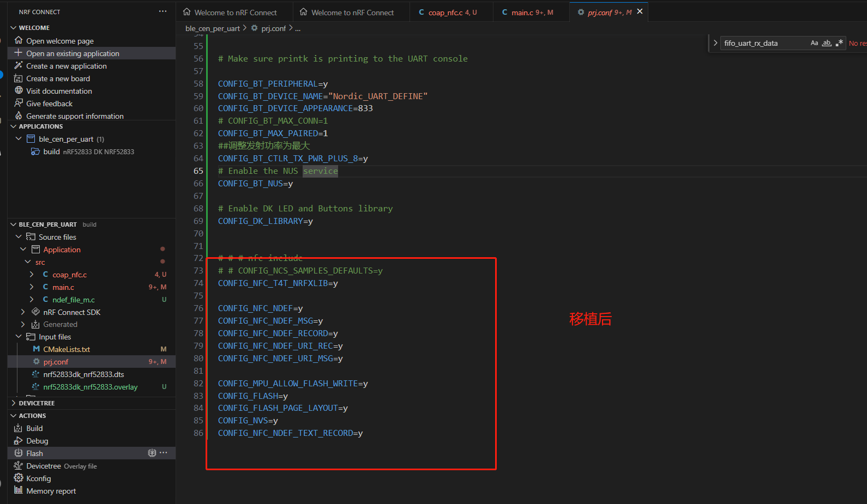Click the home icon beside Open welcome page

click(x=19, y=40)
